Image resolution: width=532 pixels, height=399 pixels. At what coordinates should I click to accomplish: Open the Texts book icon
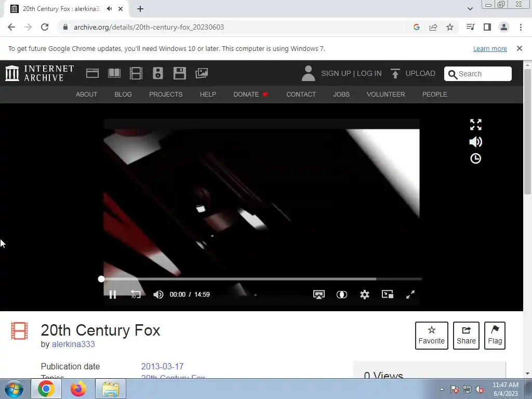coord(114,73)
